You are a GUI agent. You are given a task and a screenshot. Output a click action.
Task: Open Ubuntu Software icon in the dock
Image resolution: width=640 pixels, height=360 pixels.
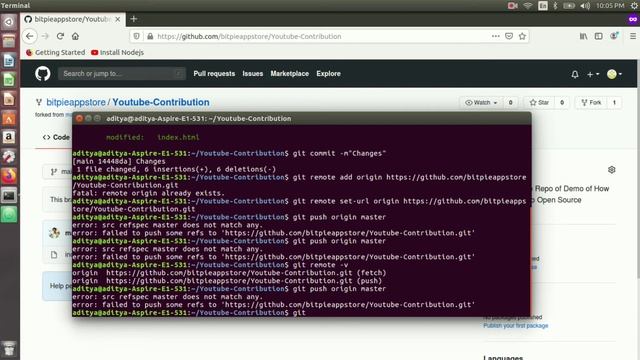[x=9, y=118]
